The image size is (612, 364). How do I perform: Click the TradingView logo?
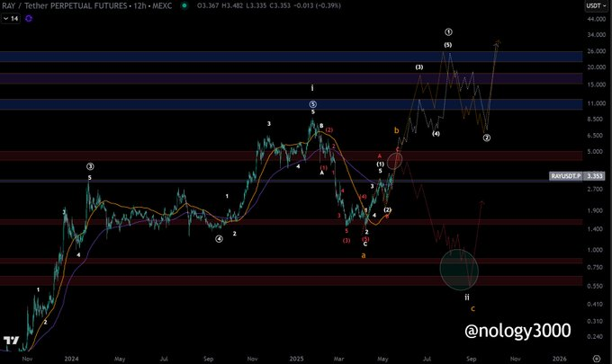tap(11, 341)
